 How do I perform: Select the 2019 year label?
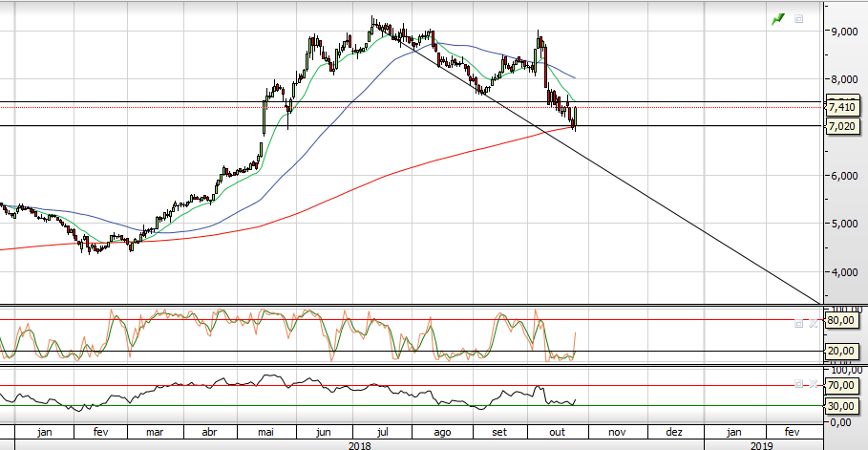pyautogui.click(x=762, y=444)
